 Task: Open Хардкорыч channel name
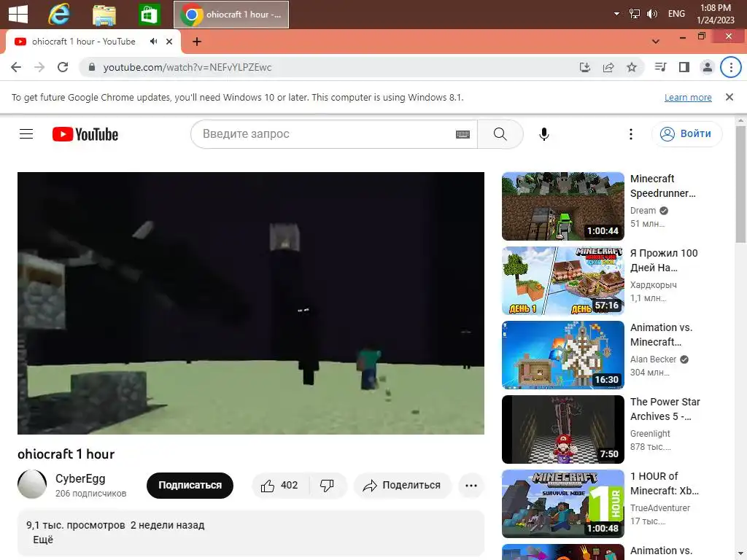pyautogui.click(x=653, y=285)
